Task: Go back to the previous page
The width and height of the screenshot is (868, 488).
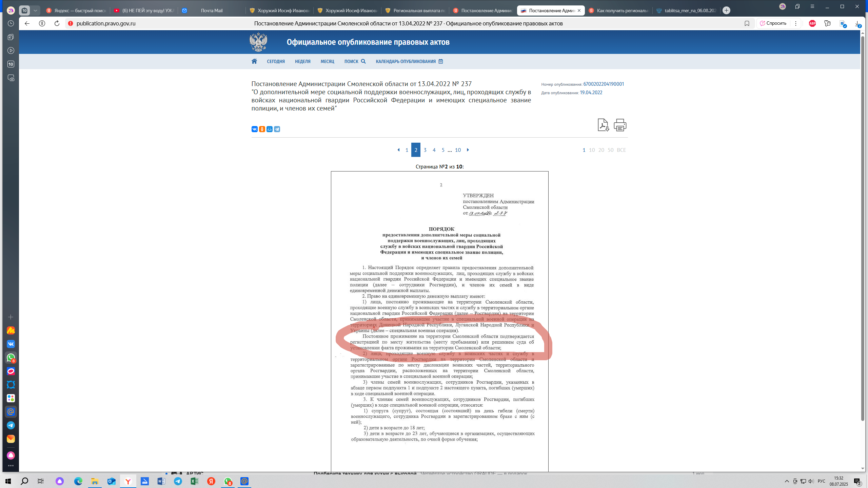Action: coord(27,23)
